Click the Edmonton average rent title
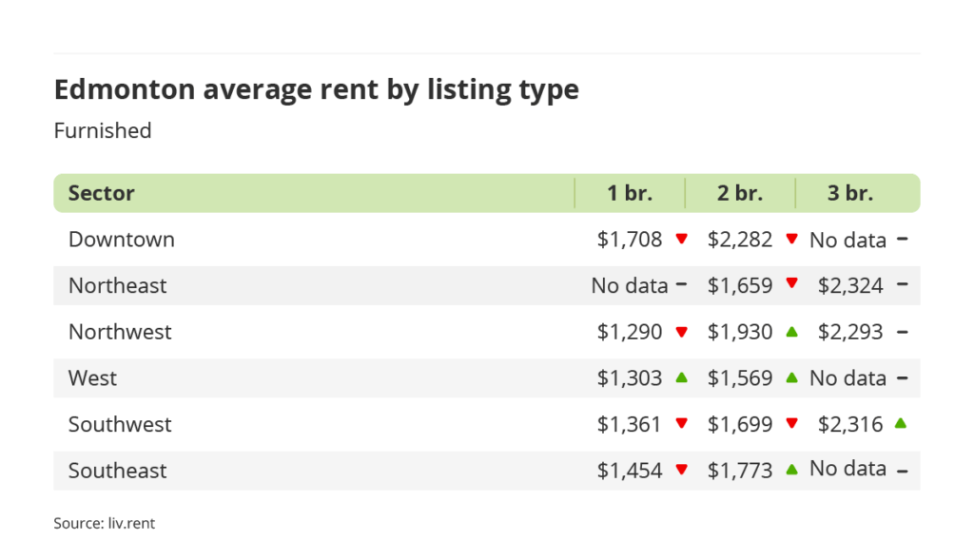This screenshot has height=560, width=974. 316,89
